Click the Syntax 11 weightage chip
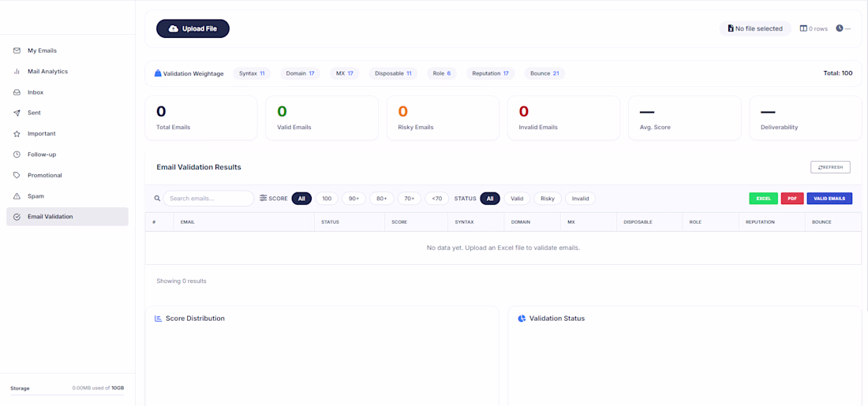The image size is (868, 406). tap(251, 73)
